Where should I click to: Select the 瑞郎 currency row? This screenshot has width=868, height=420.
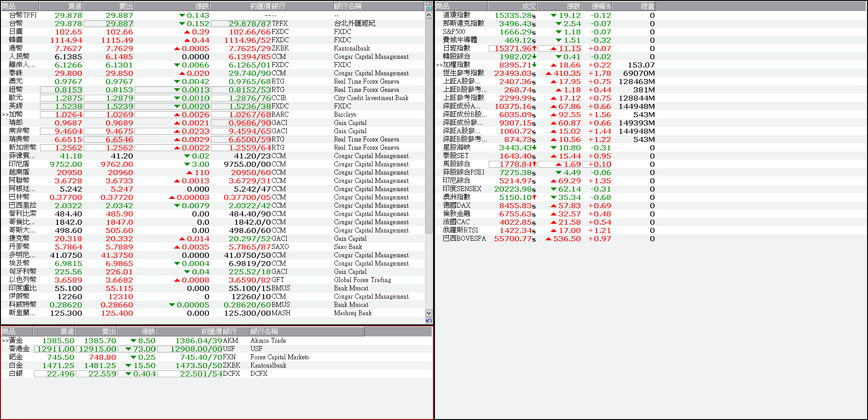213,123
